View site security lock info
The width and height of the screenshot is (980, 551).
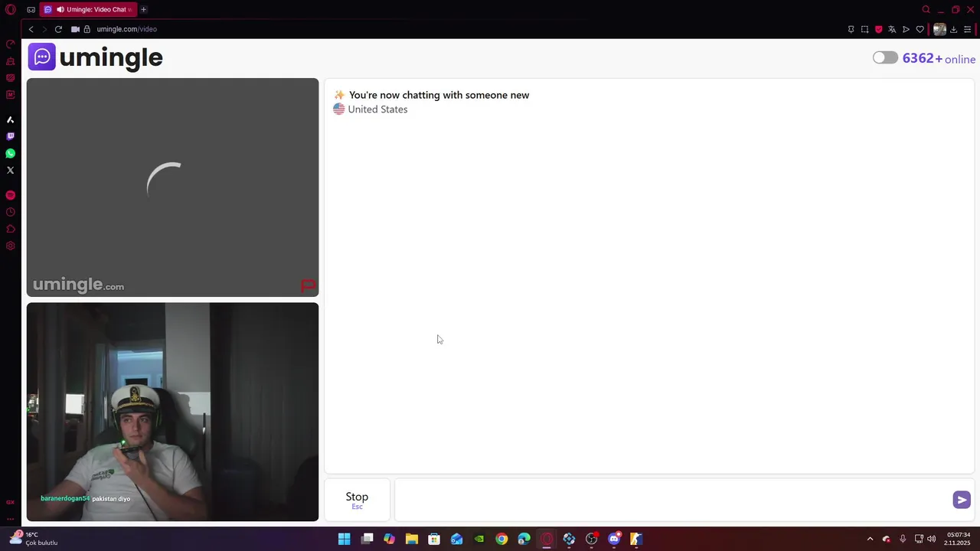87,29
